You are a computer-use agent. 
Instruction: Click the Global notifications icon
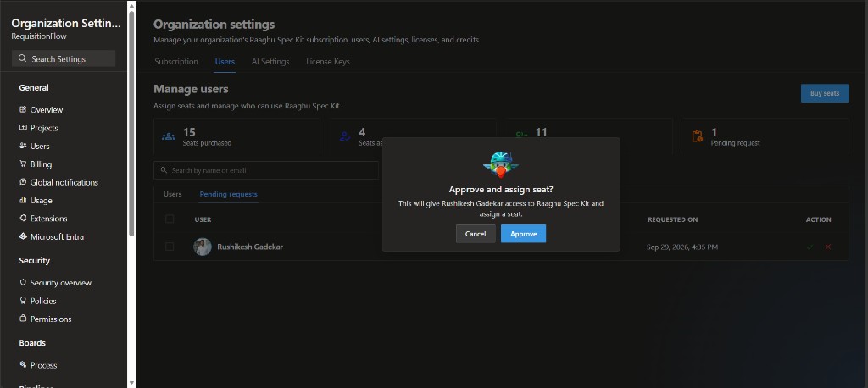[23, 181]
